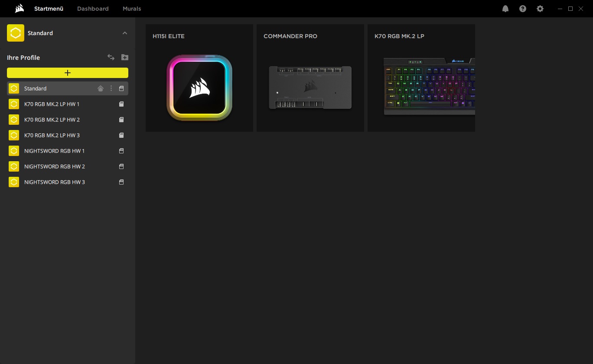This screenshot has height=364, width=593.
Task: Open the H115I ELITE cooler device image
Action: (x=199, y=88)
